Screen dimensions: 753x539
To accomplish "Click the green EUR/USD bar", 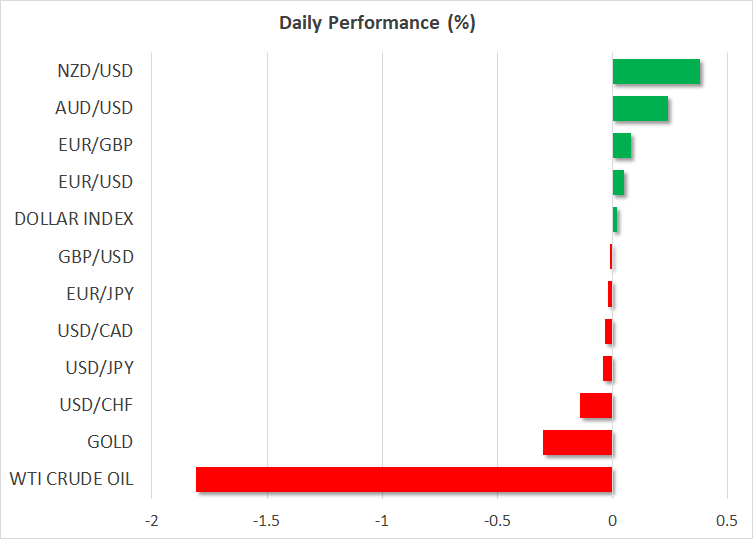I will click(618, 182).
